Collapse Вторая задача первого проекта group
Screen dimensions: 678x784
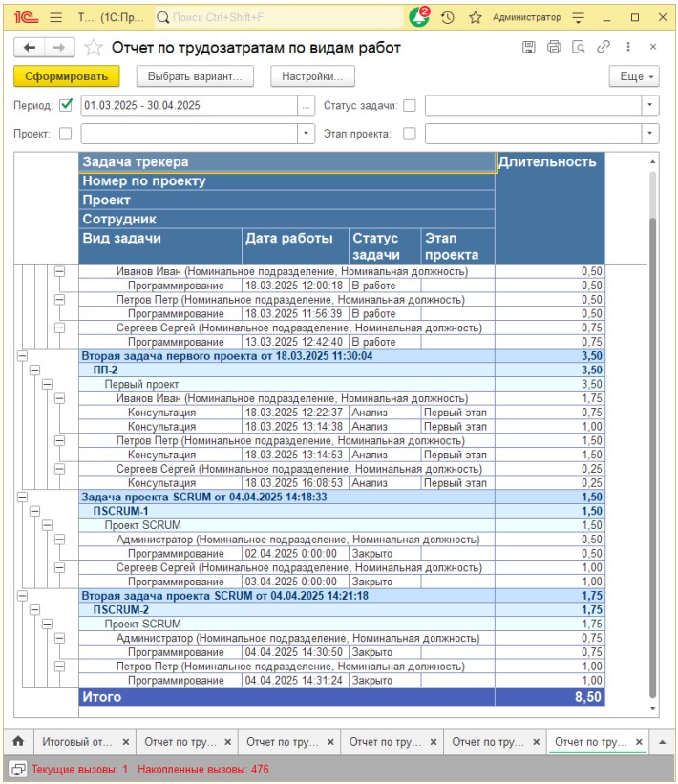(x=23, y=356)
